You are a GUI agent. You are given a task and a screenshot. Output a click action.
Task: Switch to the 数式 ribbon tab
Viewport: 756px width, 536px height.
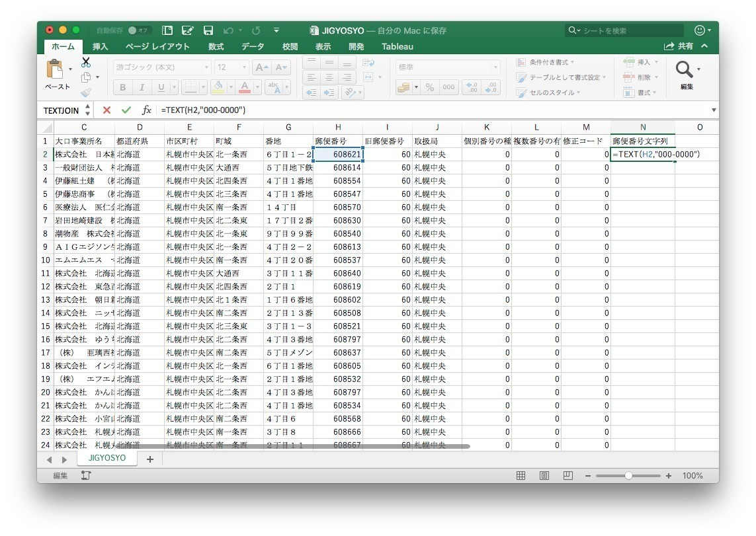(x=216, y=46)
